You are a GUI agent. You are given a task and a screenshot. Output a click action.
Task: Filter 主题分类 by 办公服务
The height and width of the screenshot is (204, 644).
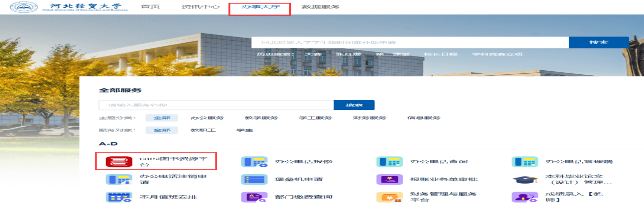point(207,118)
